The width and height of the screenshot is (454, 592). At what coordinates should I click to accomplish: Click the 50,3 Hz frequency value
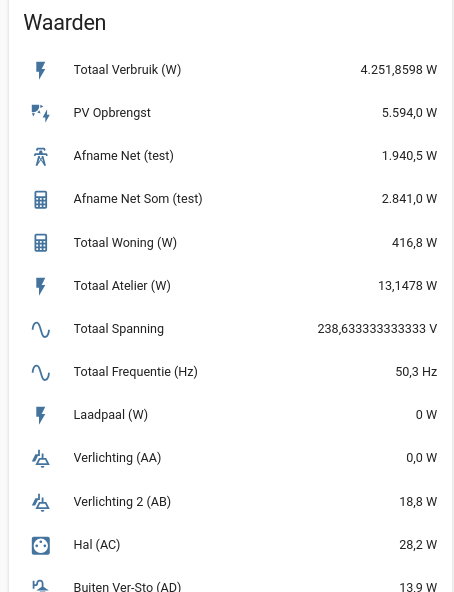[x=416, y=372]
